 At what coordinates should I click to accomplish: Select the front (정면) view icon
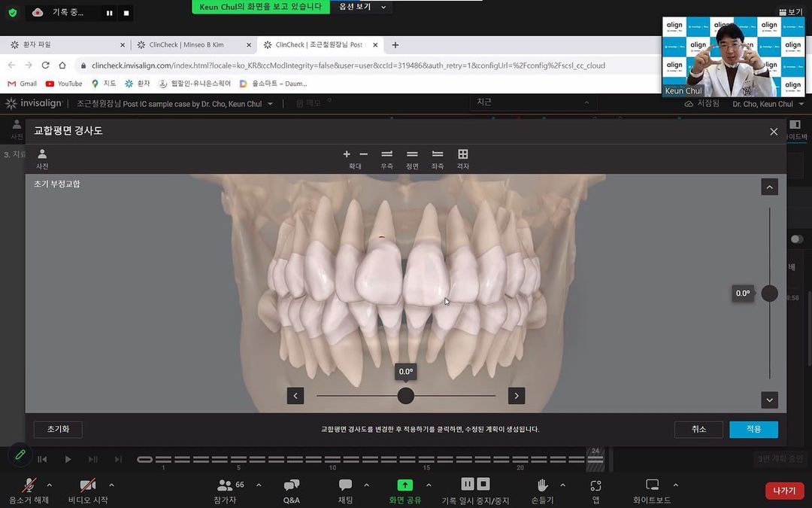(412, 154)
